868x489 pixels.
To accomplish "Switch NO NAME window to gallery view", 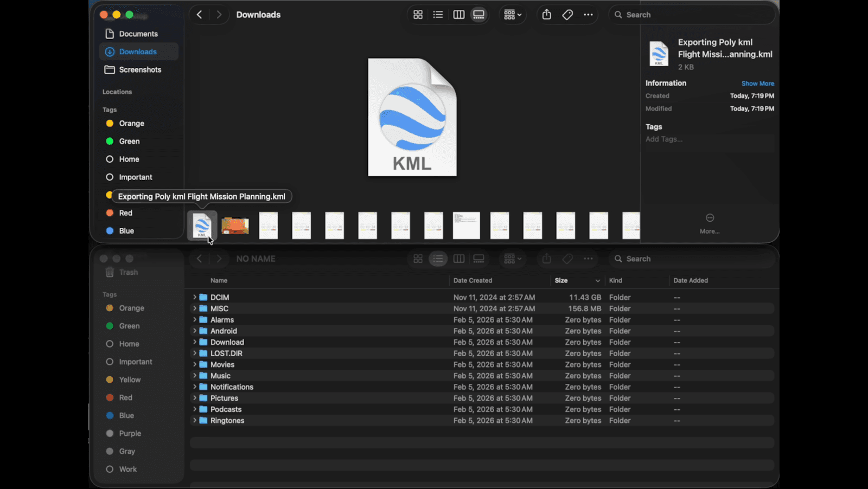I will 478,259.
